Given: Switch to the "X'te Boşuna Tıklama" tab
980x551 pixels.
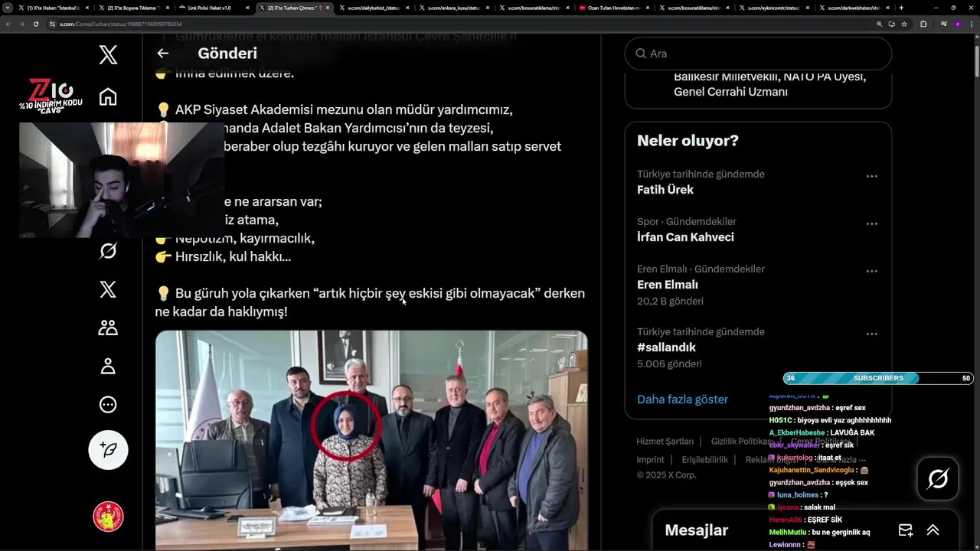Looking at the screenshot, I should 132,8.
